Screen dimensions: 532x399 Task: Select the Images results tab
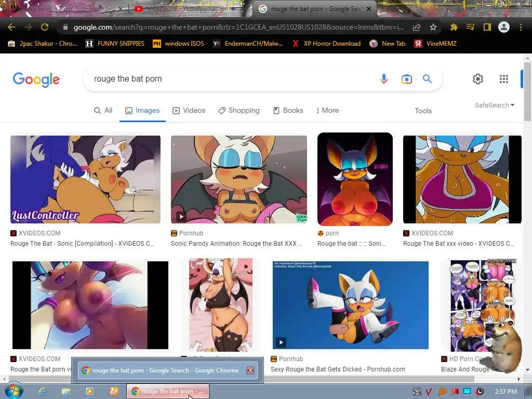pos(142,110)
